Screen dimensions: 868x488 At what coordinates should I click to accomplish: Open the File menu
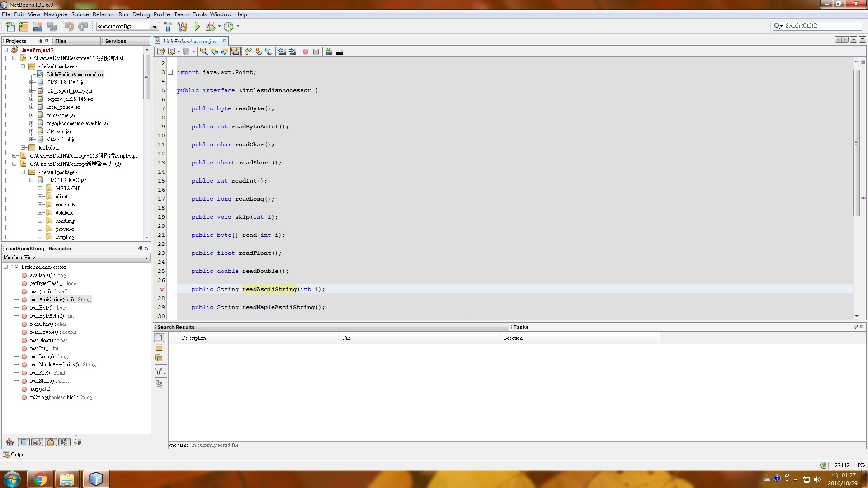(6, 14)
